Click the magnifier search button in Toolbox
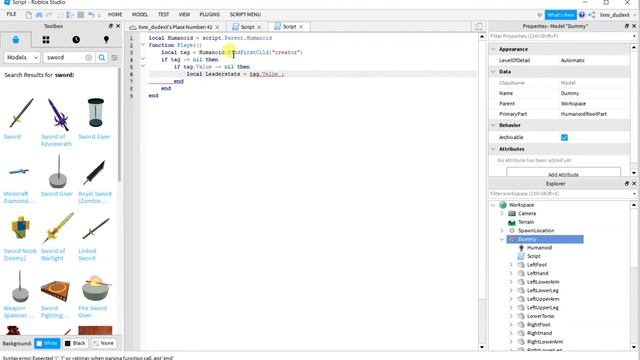Screen dimensions: 640x360 pyautogui.click(x=102, y=58)
